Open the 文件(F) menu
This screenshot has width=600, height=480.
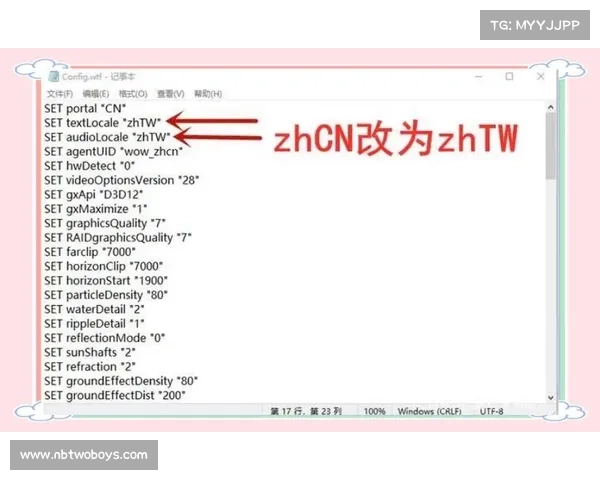coord(59,93)
